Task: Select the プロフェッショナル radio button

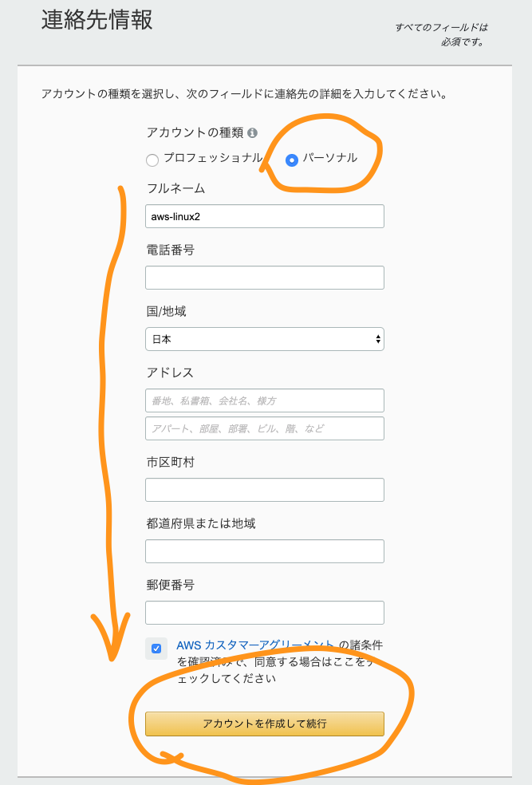Action: click(x=152, y=160)
